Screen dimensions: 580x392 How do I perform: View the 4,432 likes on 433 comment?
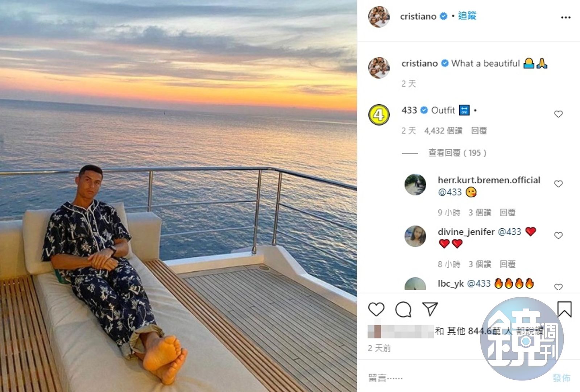click(443, 131)
